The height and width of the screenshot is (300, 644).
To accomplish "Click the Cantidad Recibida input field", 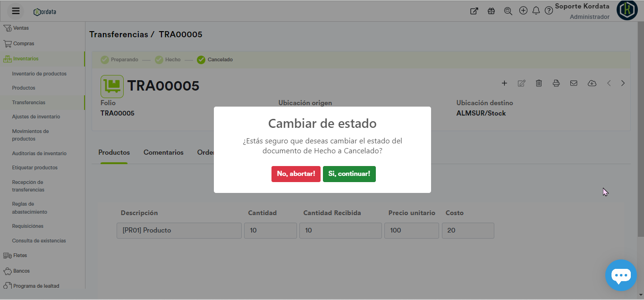I will (340, 231).
